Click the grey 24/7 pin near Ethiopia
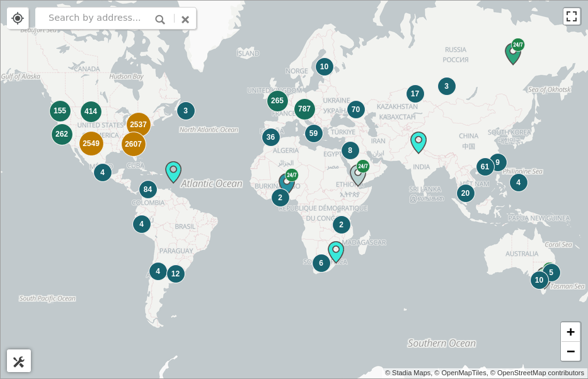The width and height of the screenshot is (588, 379). click(357, 175)
